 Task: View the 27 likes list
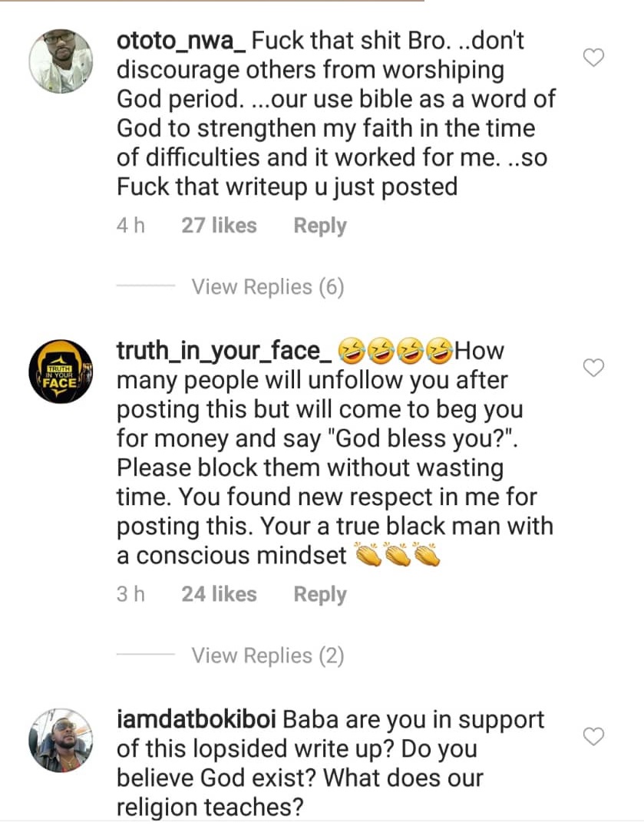(x=219, y=226)
